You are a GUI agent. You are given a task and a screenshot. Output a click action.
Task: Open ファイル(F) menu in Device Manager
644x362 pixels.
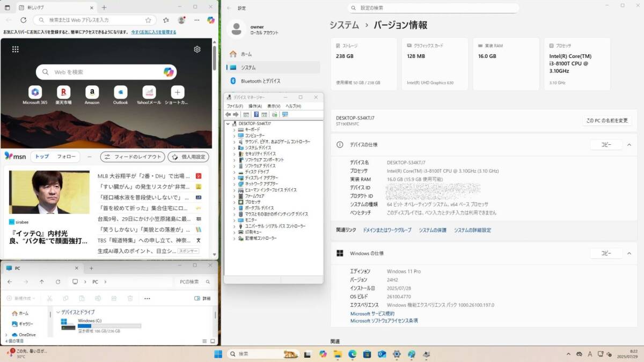[x=235, y=106]
